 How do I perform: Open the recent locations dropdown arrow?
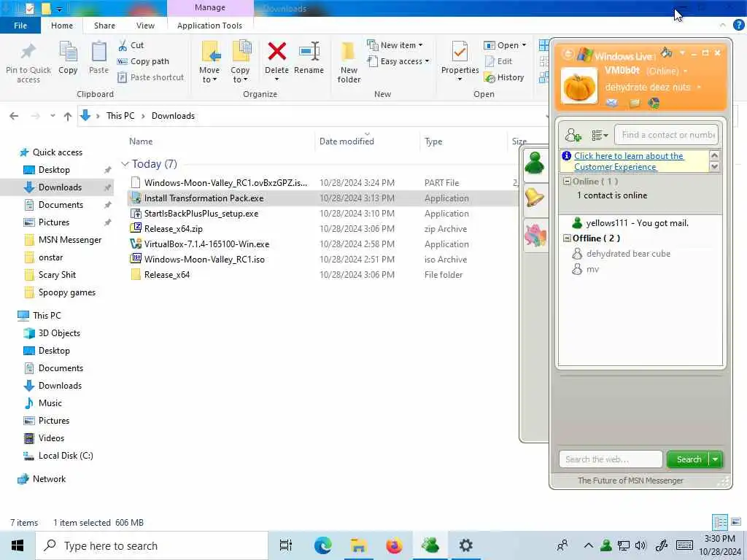point(53,116)
